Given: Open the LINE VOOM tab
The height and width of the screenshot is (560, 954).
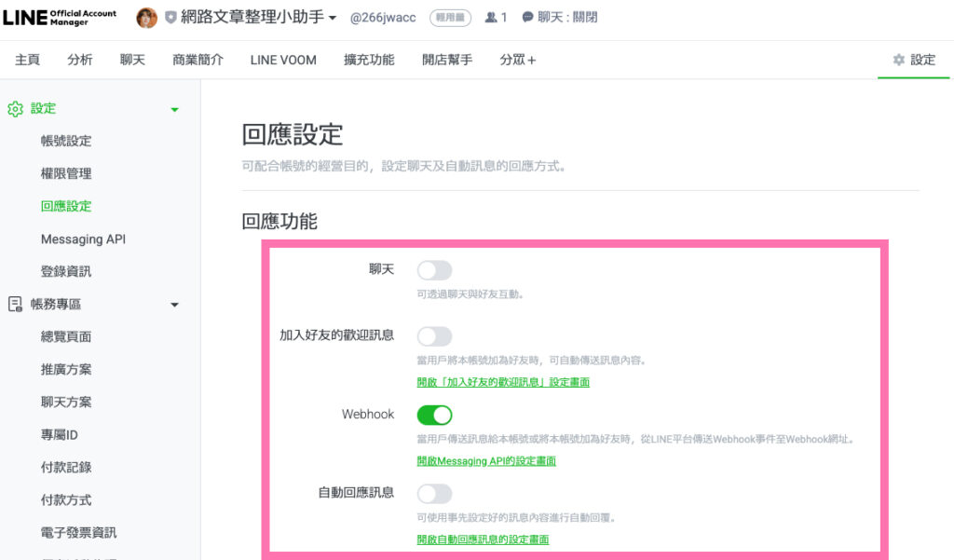Looking at the screenshot, I should pos(283,60).
